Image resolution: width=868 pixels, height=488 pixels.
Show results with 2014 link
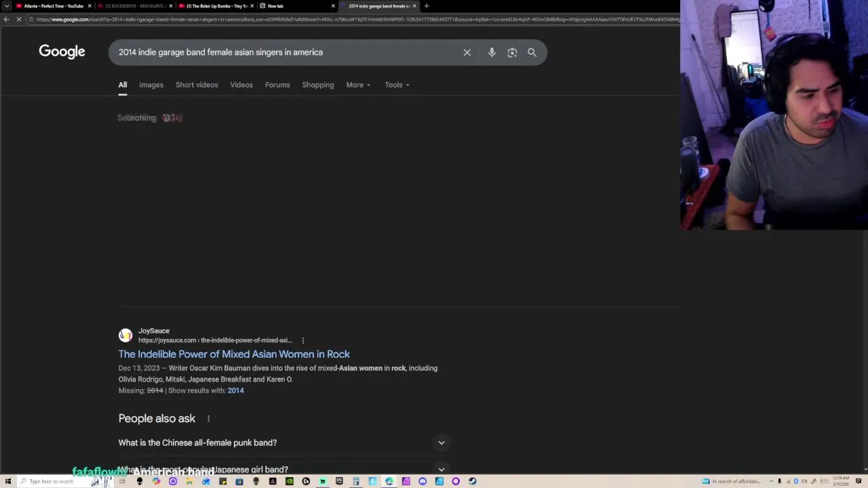235,390
